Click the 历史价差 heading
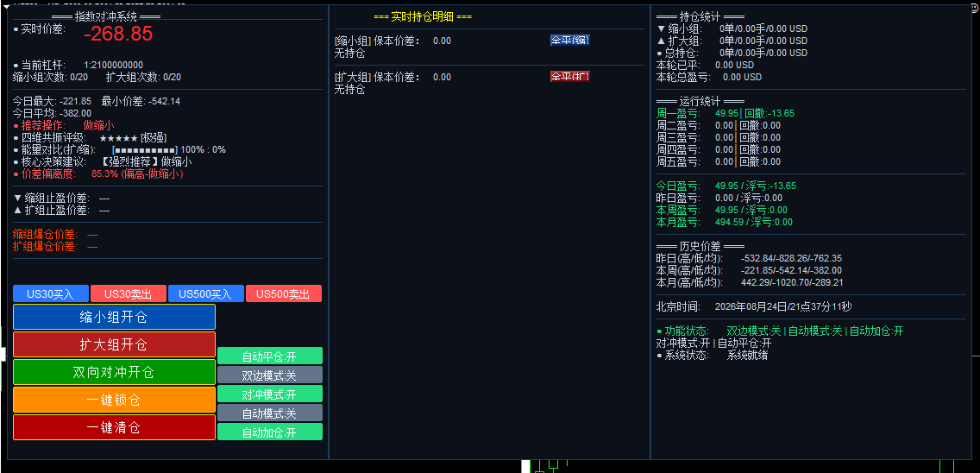 (x=700, y=247)
